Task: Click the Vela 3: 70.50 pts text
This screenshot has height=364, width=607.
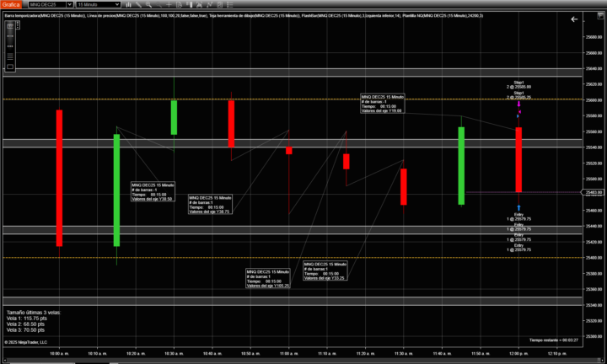Action: (x=25, y=330)
